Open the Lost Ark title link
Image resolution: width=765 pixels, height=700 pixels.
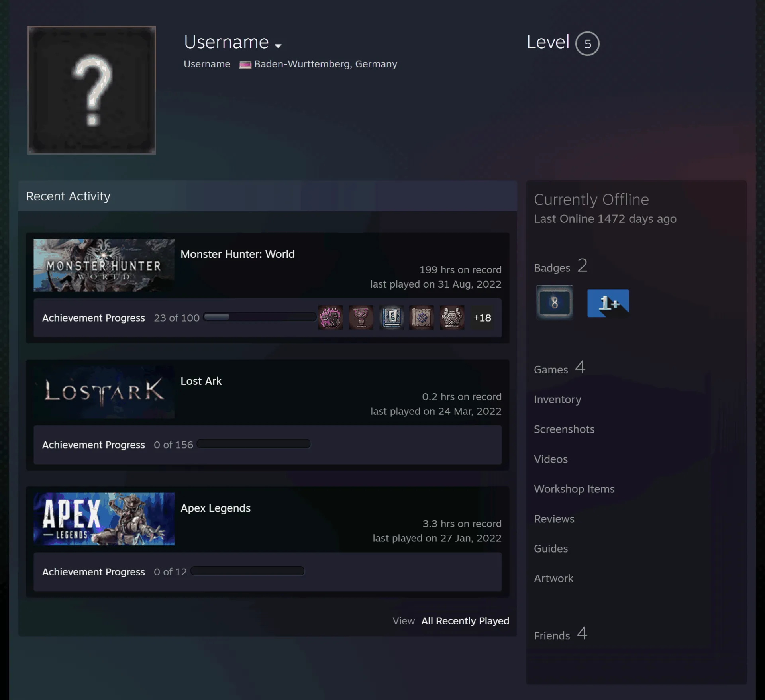pos(201,381)
